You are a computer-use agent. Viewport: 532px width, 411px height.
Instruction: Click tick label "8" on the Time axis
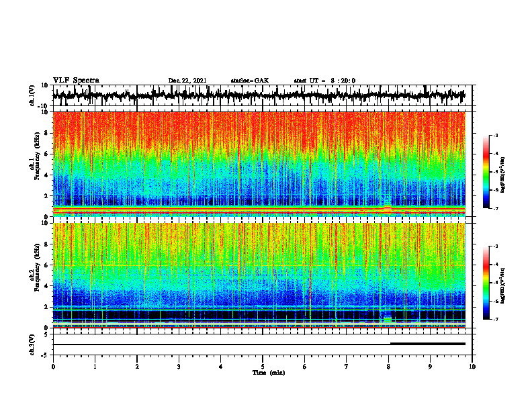pyautogui.click(x=388, y=367)
